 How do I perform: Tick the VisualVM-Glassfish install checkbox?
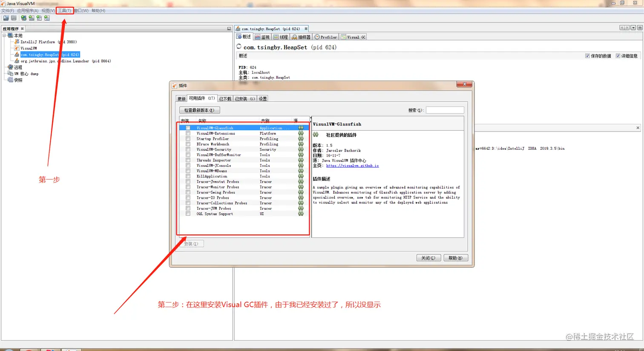coord(188,128)
